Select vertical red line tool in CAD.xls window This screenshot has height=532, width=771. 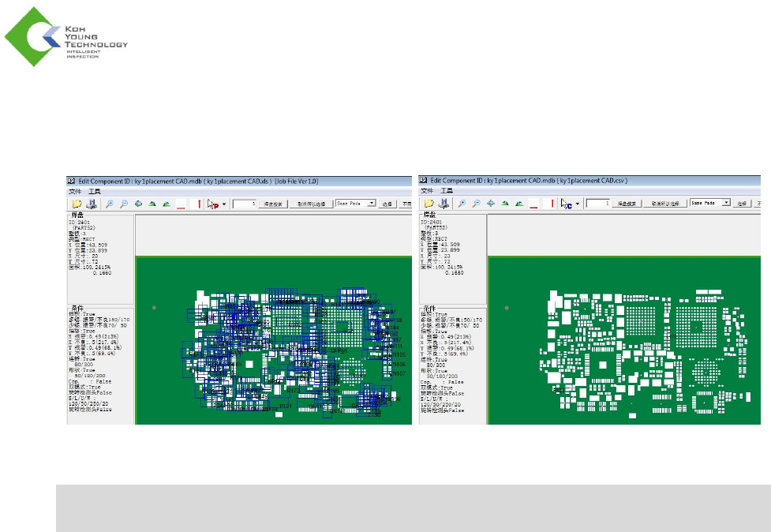[196, 204]
